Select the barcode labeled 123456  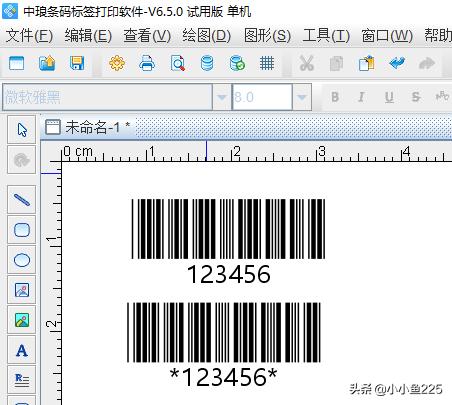point(228,241)
